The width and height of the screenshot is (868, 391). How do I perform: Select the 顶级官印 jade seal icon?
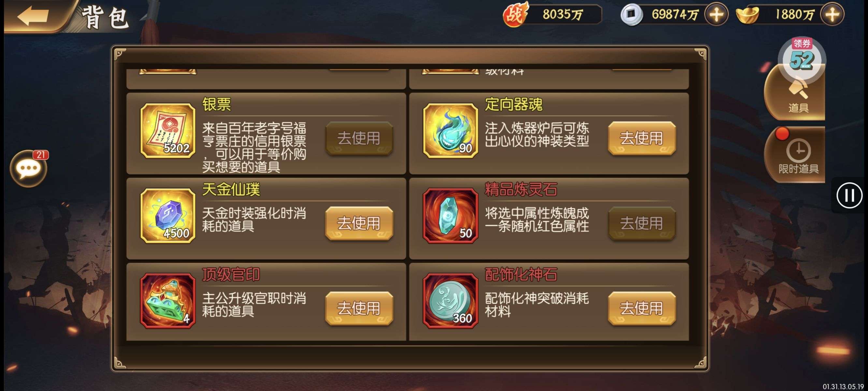pyautogui.click(x=167, y=301)
